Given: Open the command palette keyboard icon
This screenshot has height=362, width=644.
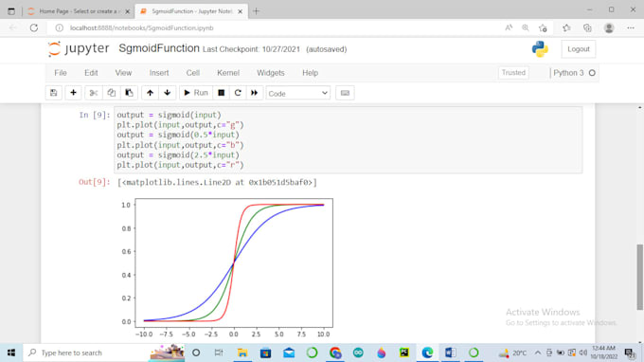Looking at the screenshot, I should (x=345, y=93).
